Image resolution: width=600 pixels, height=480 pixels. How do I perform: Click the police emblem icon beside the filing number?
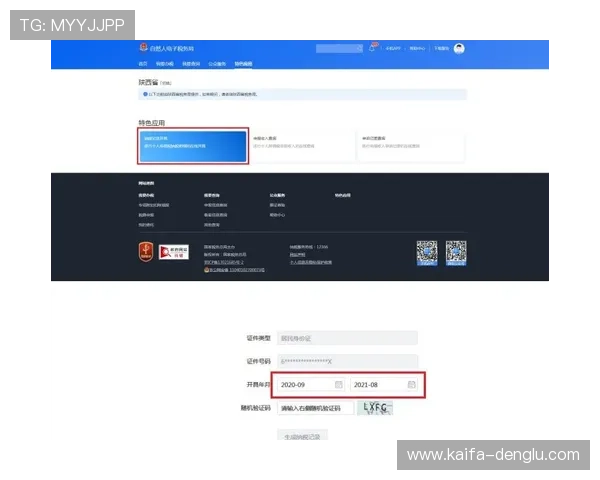click(x=206, y=270)
